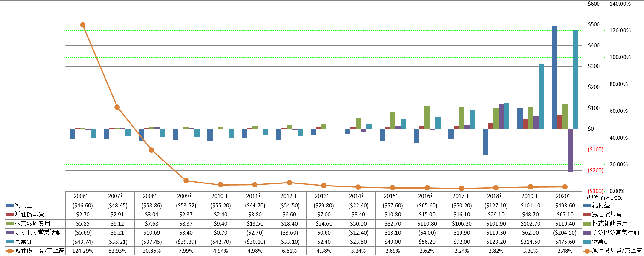Viewport: 644px width, 256px height.
Task: Click the orange line marker above 2007年
Action: pos(117,107)
